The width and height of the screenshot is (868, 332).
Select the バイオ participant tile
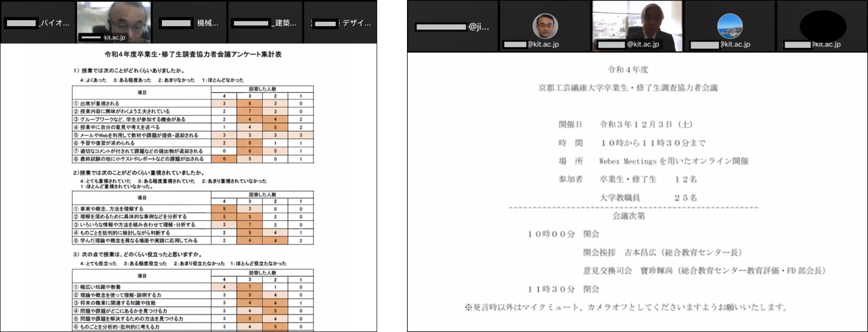coord(38,22)
